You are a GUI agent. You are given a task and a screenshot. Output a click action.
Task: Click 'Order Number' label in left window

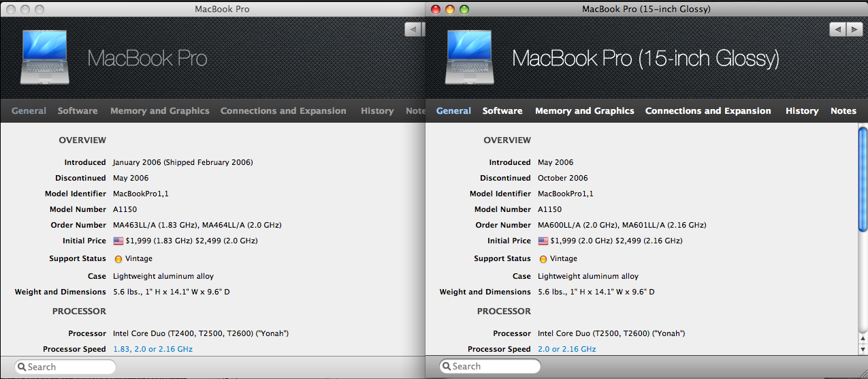[78, 225]
